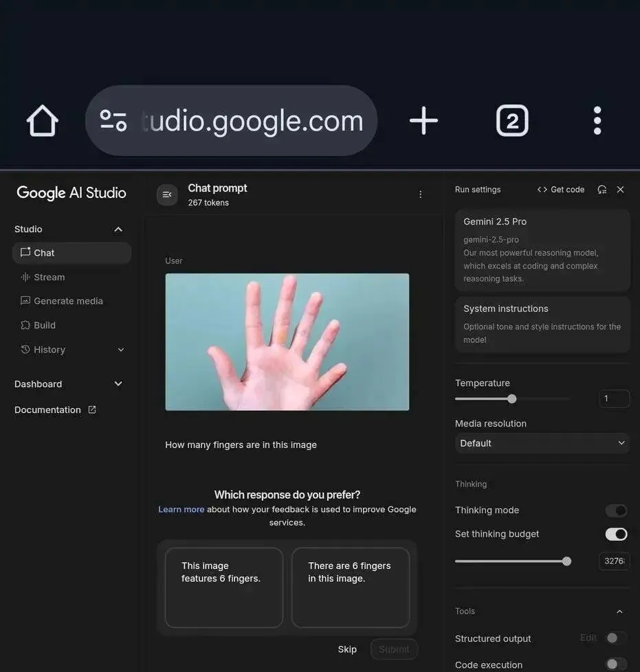Select the Stream sidebar icon
The image size is (640, 672).
coord(29,276)
